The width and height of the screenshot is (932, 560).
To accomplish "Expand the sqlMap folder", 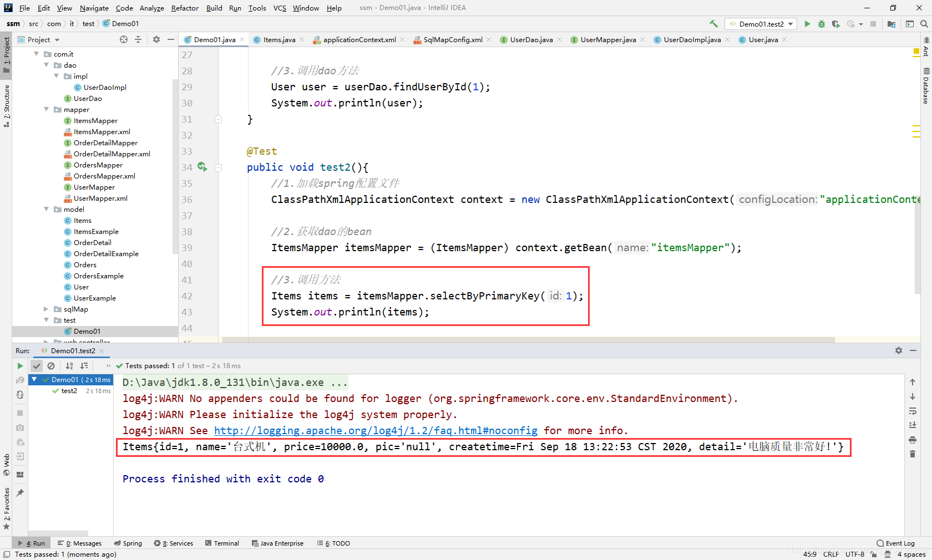I will pos(47,309).
